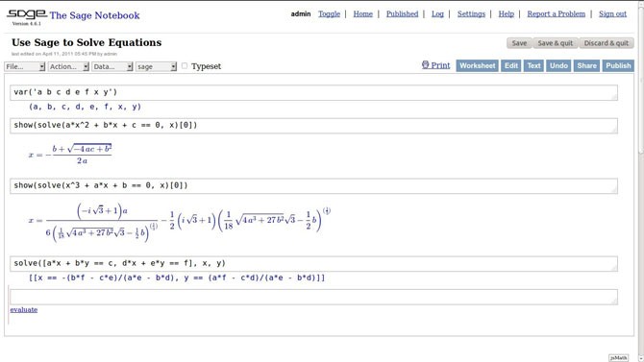This screenshot has height=362, width=644.
Task: Switch to the Worksheet tab
Action: coord(478,65)
